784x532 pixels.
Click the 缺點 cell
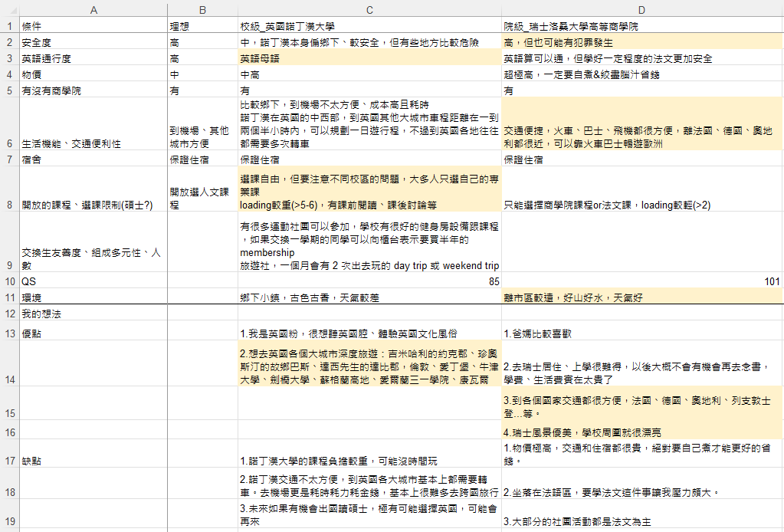pos(93,454)
